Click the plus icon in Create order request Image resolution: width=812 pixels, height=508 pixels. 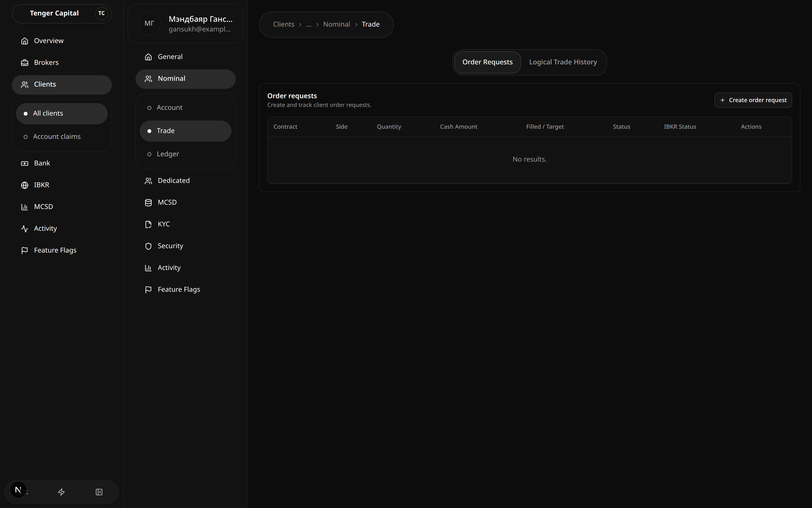tap(722, 100)
